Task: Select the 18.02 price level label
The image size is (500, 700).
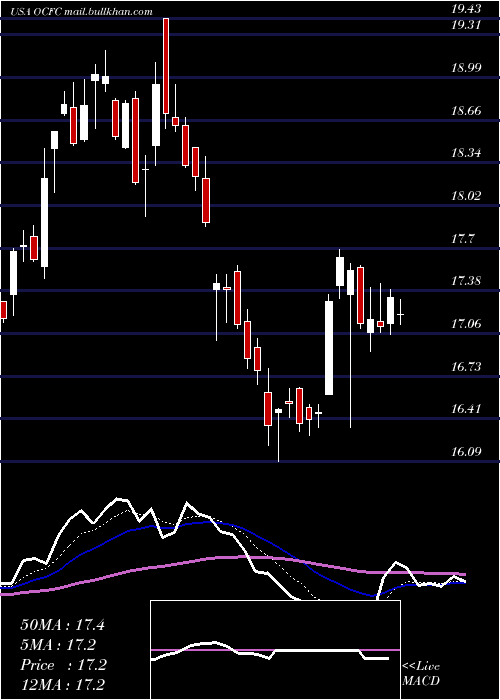Action: (466, 196)
